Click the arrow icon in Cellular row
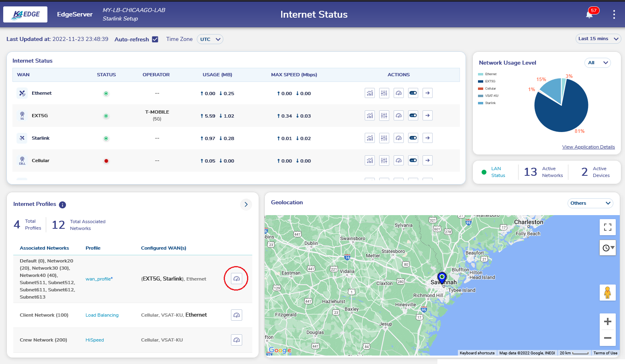The image size is (625, 364). coord(427,161)
